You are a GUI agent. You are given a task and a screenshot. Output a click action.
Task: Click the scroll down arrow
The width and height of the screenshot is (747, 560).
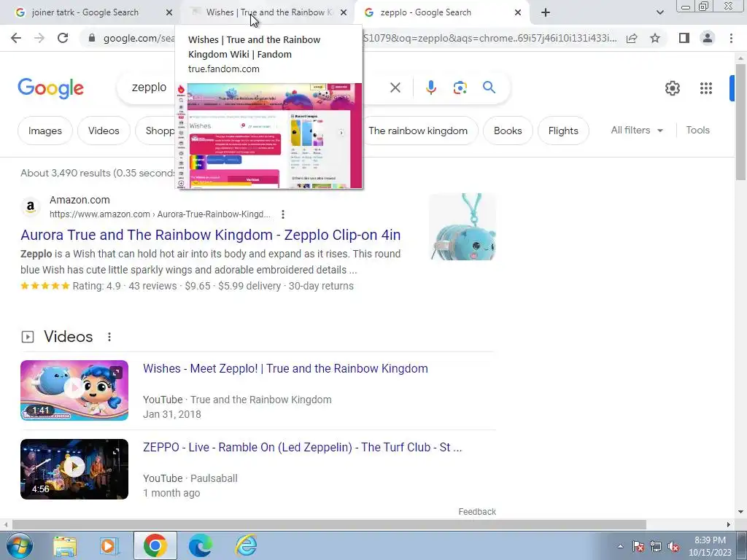pos(740,512)
